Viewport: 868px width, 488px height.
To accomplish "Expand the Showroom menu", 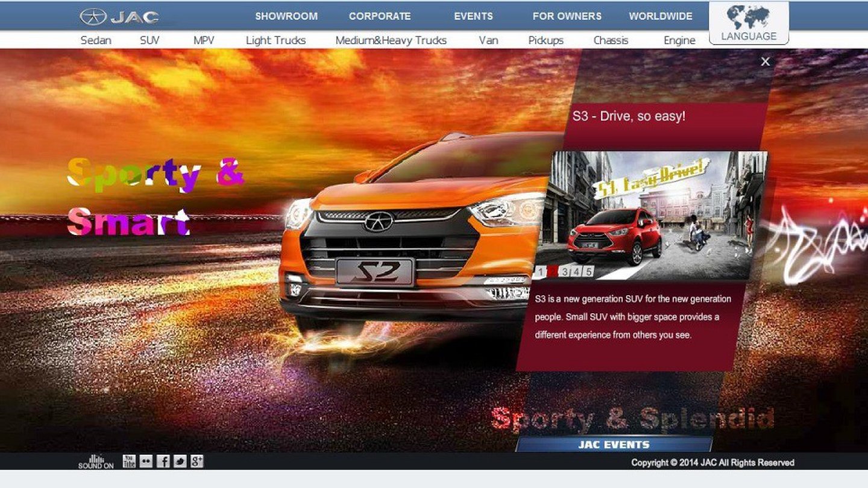I will (x=286, y=16).
